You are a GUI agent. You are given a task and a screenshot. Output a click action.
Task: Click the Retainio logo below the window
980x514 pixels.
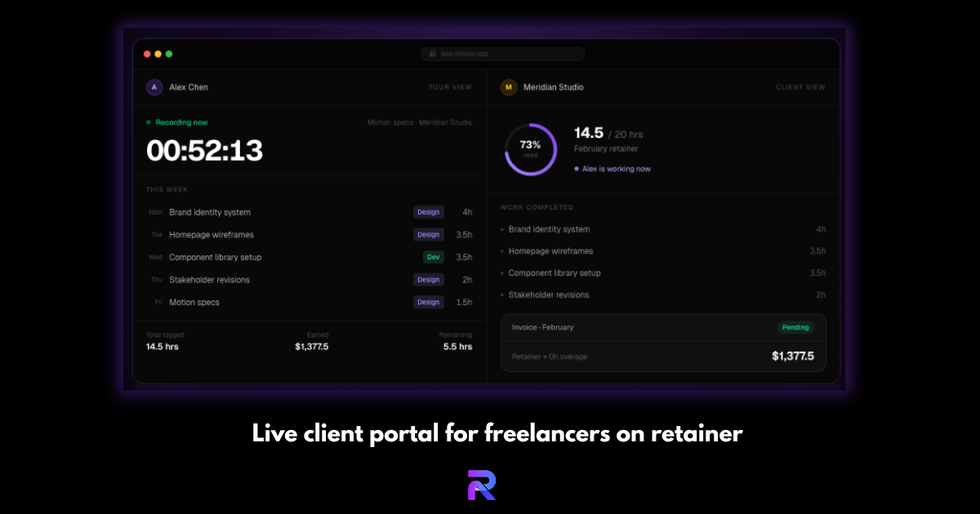tap(481, 483)
